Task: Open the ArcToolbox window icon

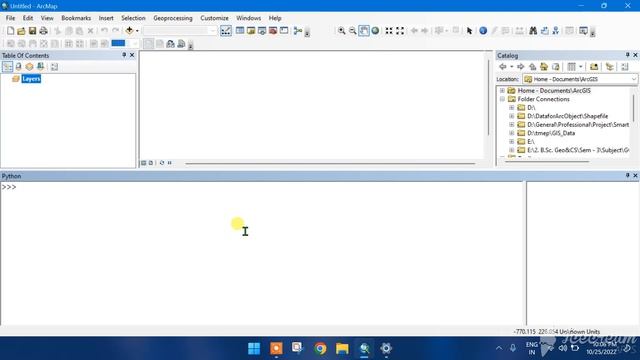Action: 273,31
